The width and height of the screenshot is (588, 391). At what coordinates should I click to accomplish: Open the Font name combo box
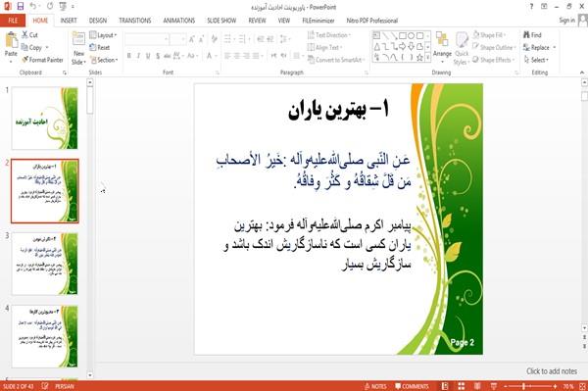point(147,38)
